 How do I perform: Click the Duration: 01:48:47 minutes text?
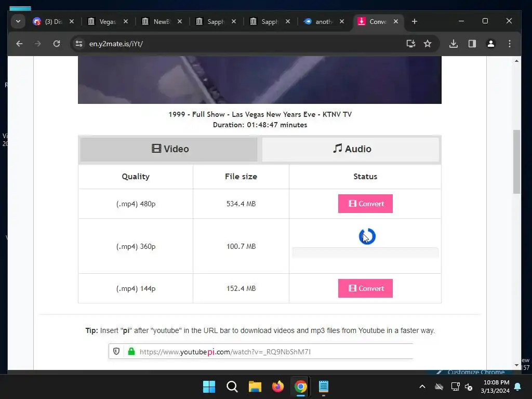[260, 125]
